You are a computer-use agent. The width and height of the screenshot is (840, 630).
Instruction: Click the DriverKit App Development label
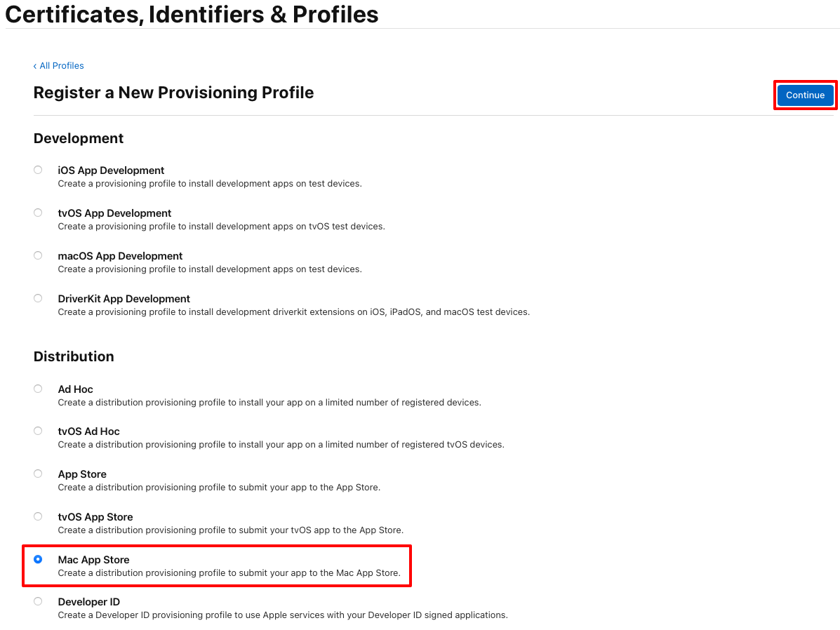[124, 299]
